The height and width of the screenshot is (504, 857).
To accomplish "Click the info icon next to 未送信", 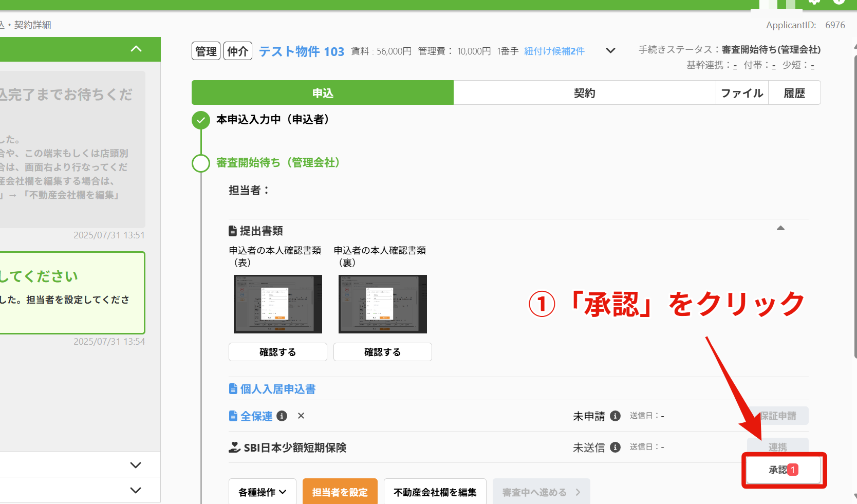I will click(615, 447).
